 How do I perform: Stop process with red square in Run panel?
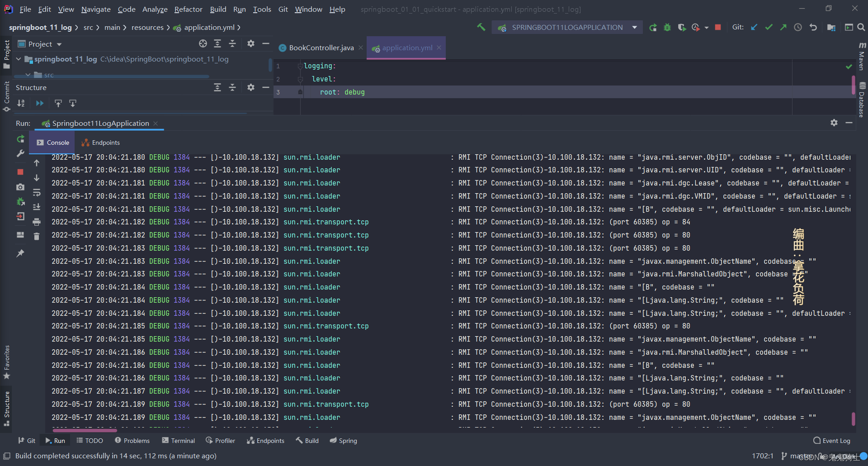[x=20, y=172]
